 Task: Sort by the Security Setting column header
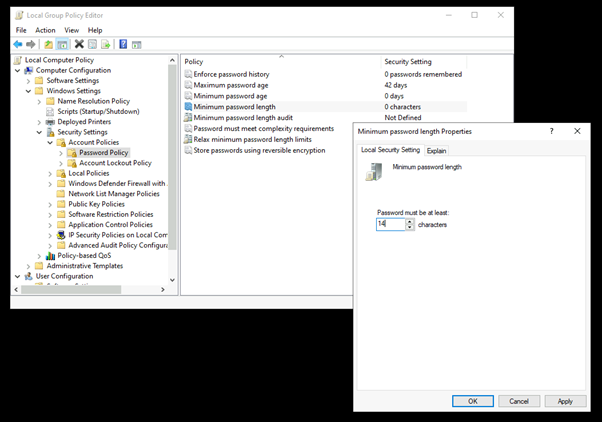tap(424, 62)
